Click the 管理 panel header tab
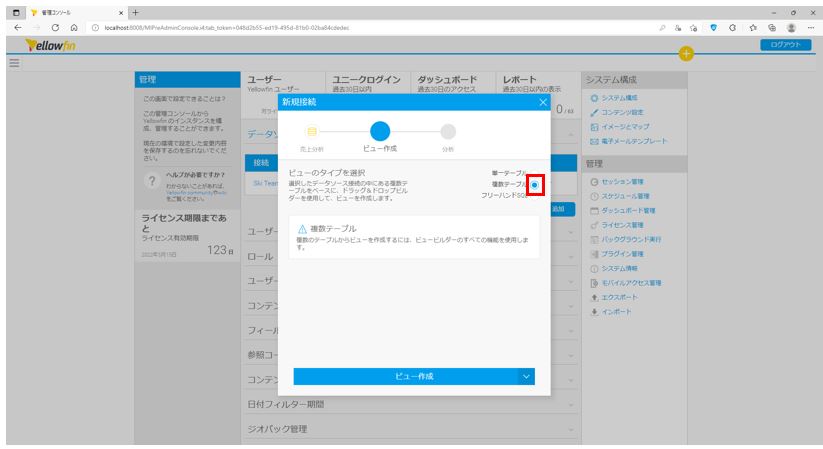The width and height of the screenshot is (823, 449). [x=187, y=80]
